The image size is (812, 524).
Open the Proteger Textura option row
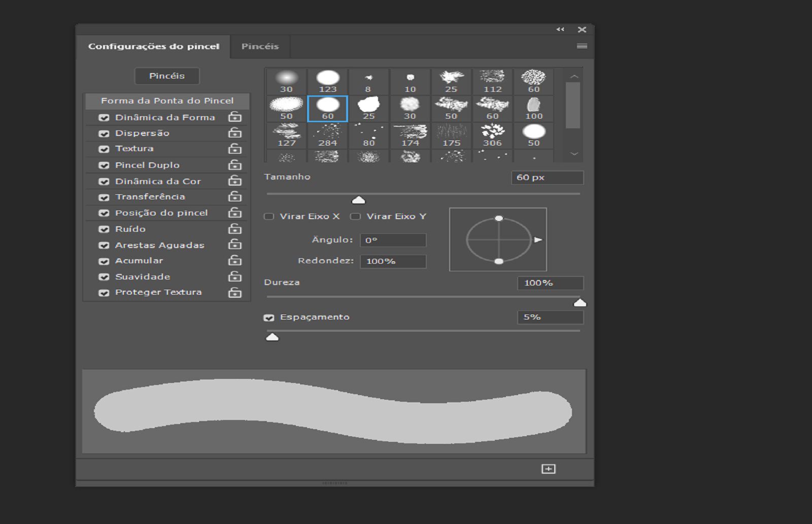[x=158, y=292]
